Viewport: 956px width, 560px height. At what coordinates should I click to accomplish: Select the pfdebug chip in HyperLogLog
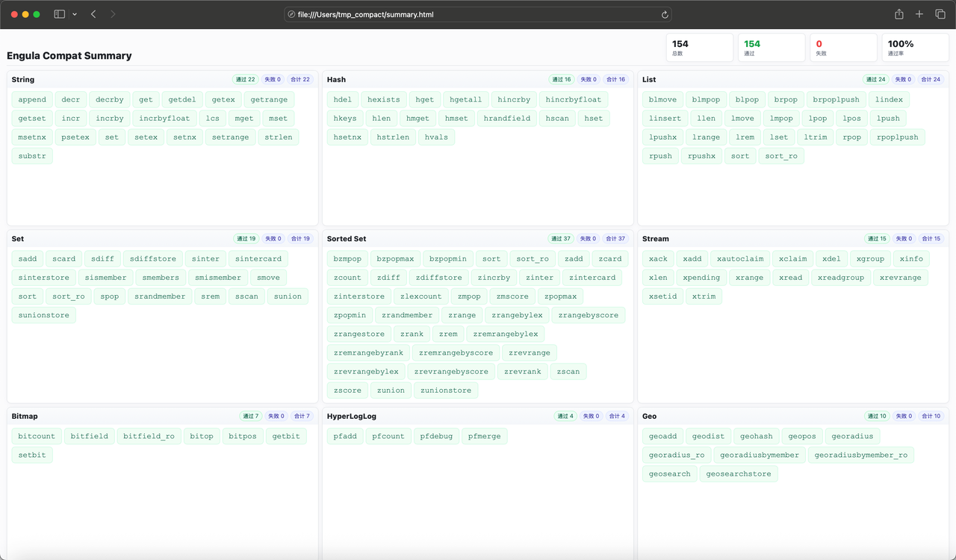point(436,436)
